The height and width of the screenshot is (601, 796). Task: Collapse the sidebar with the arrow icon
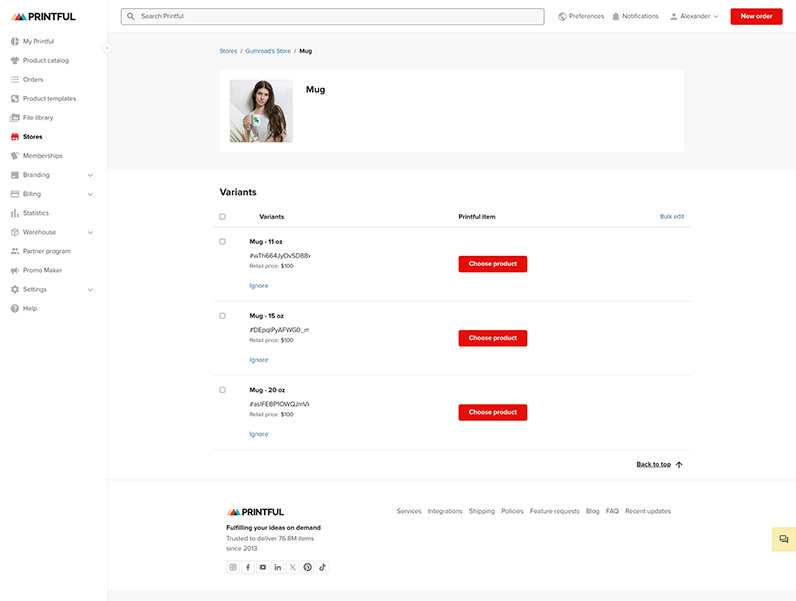pos(107,48)
